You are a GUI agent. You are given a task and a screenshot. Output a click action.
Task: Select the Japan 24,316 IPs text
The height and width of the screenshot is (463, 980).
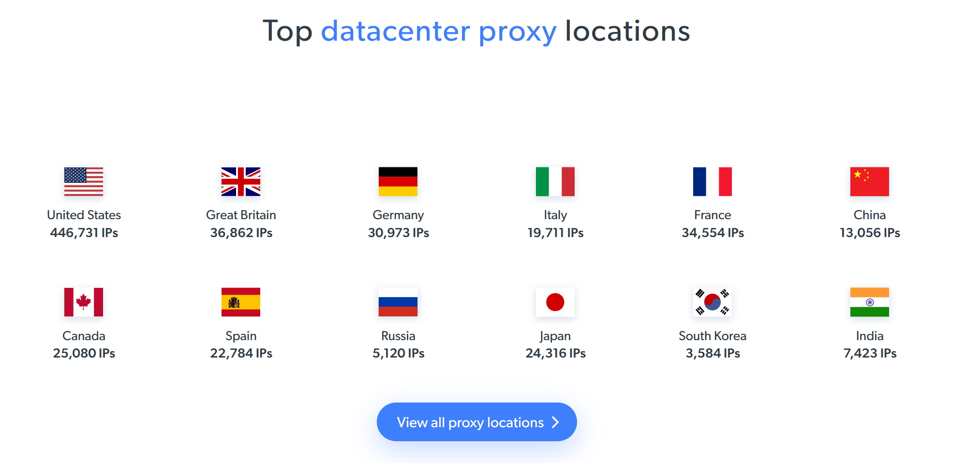(555, 353)
